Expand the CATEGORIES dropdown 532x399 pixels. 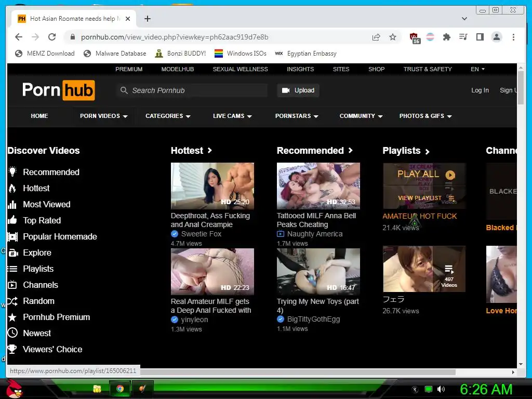[168, 116]
